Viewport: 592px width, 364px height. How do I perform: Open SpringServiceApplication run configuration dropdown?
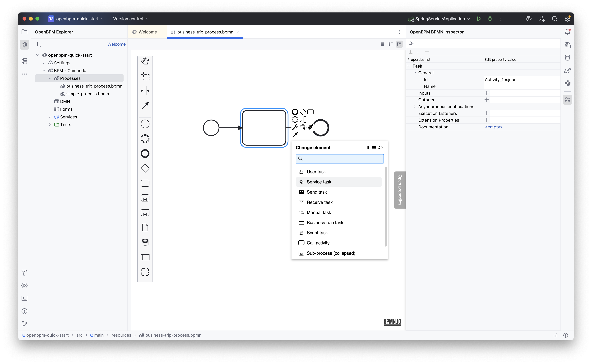pos(439,19)
